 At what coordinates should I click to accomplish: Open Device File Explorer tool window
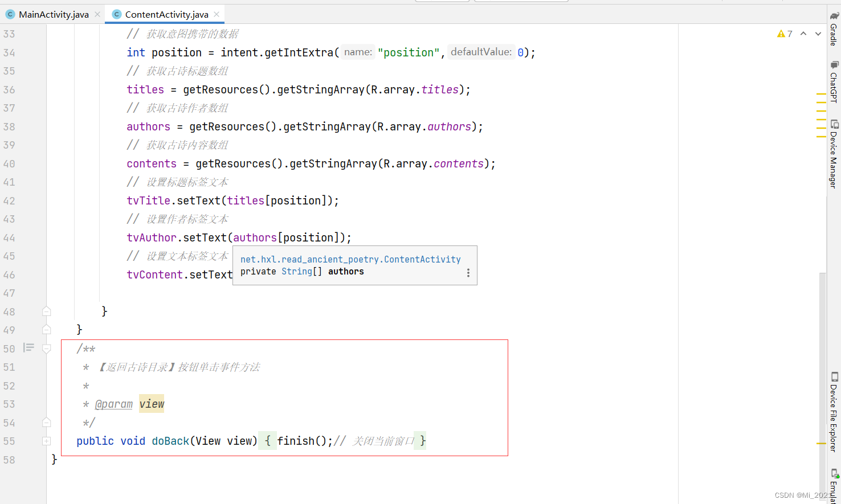pyautogui.click(x=834, y=412)
